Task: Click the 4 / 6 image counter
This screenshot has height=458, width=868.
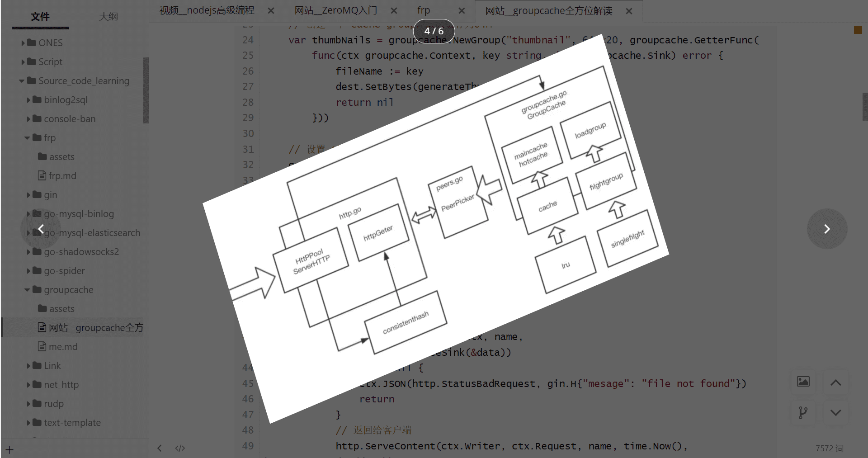Action: [434, 31]
